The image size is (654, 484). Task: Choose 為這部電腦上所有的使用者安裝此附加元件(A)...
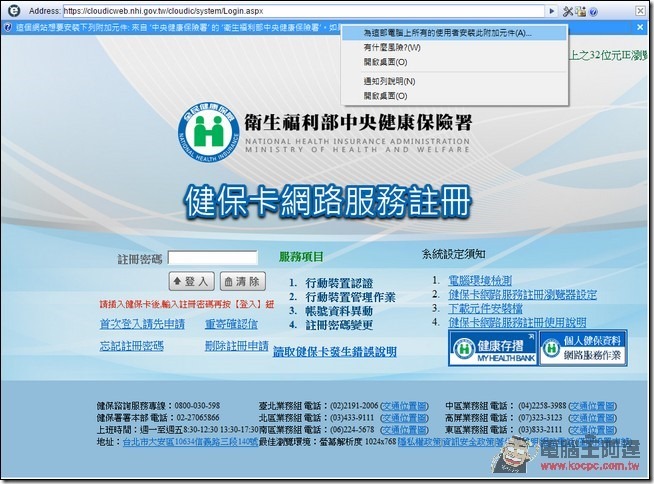(454, 33)
